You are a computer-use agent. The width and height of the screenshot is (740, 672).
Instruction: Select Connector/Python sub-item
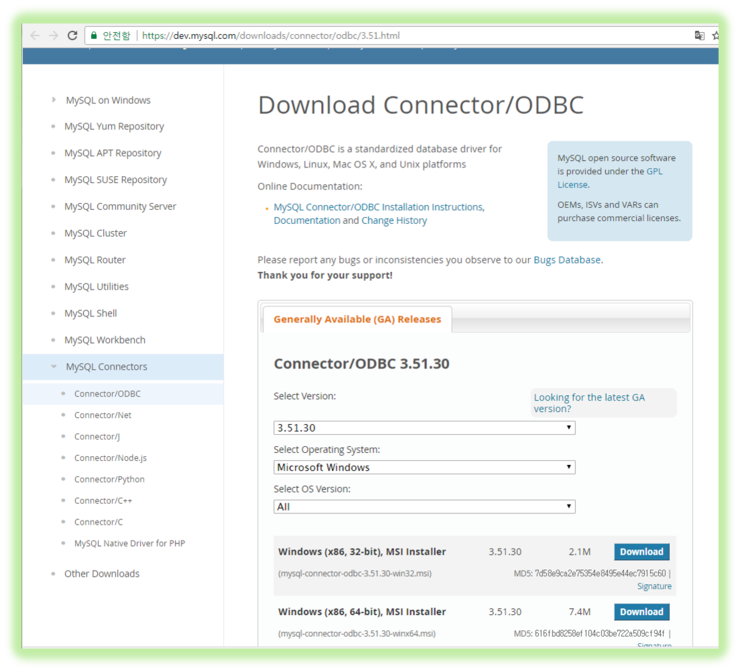click(109, 479)
